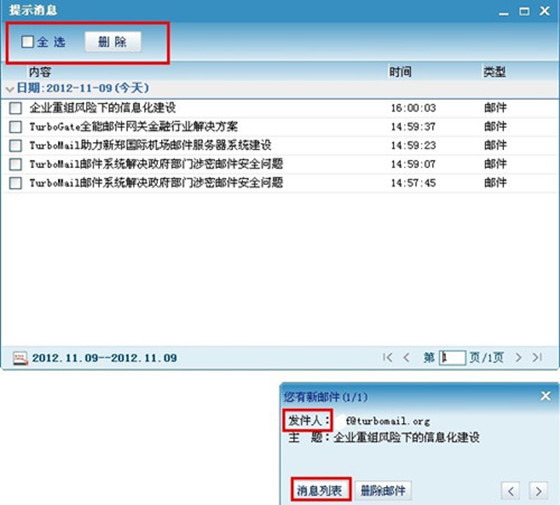Focus the page number input field
560x505 pixels.
coord(452,358)
